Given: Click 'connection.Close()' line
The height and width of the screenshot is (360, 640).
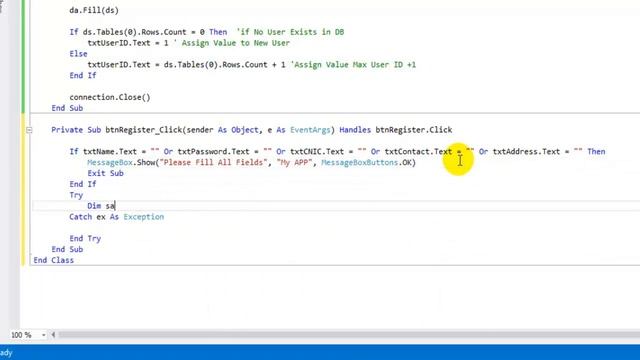Looking at the screenshot, I should [110, 97].
